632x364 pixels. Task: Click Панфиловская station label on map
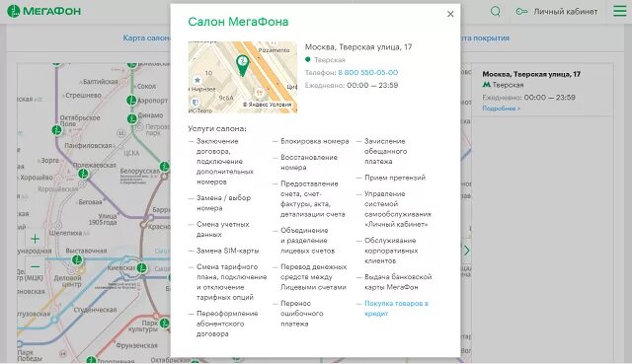coord(88,146)
